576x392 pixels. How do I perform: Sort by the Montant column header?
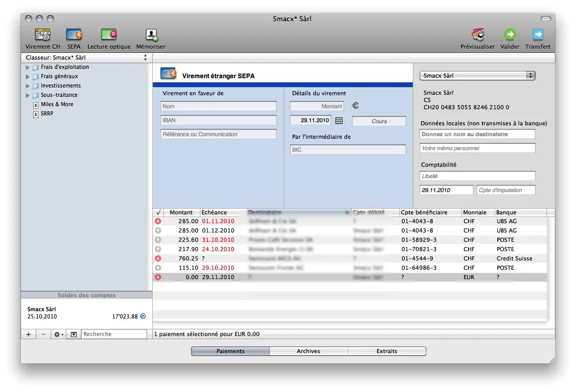click(x=181, y=212)
